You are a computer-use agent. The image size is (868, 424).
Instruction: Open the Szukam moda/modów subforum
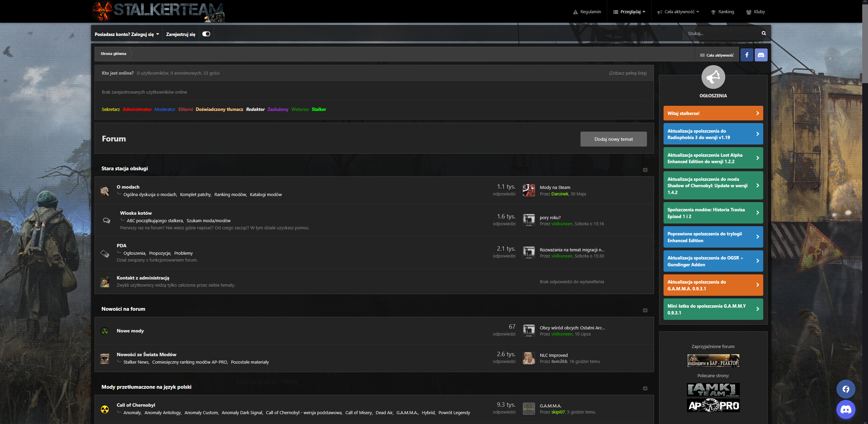[x=209, y=220]
